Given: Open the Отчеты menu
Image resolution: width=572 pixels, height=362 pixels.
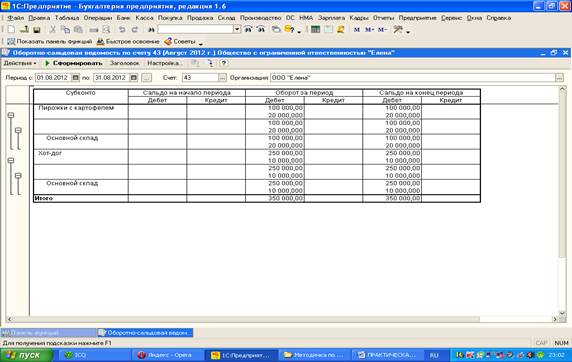Looking at the screenshot, I should 383,18.
